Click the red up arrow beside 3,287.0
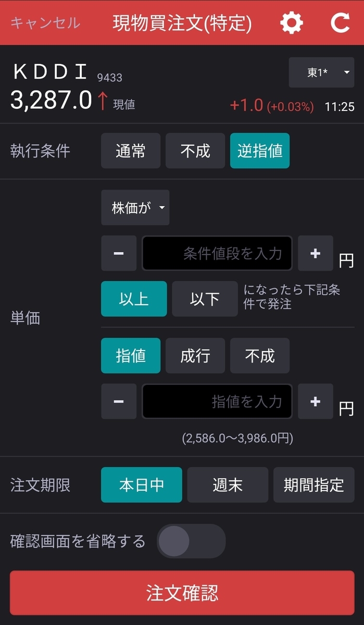This screenshot has width=364, height=625. click(x=102, y=99)
